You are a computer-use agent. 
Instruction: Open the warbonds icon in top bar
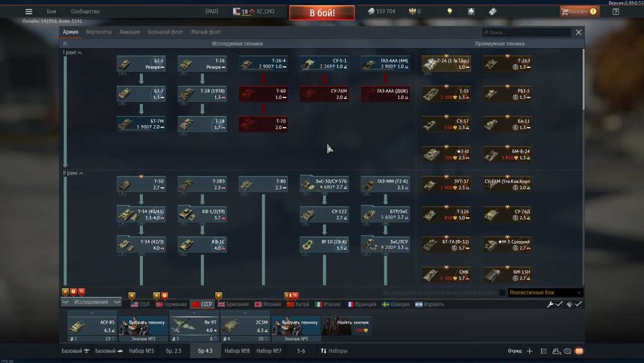(x=471, y=12)
